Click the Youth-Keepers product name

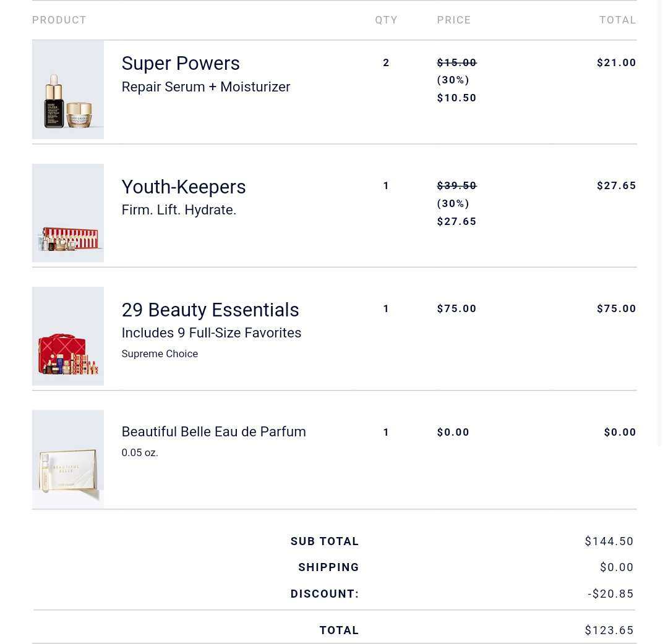coord(184,187)
